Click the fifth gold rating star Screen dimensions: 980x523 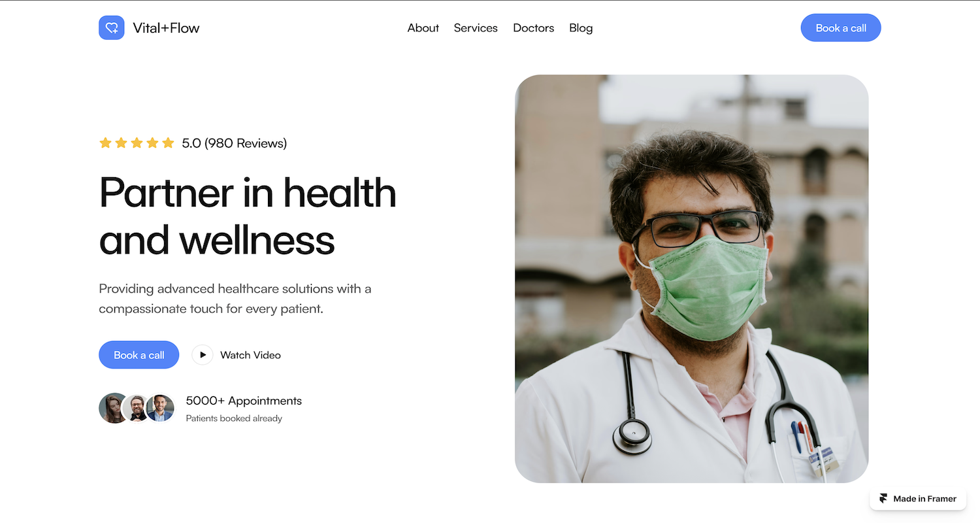click(168, 143)
